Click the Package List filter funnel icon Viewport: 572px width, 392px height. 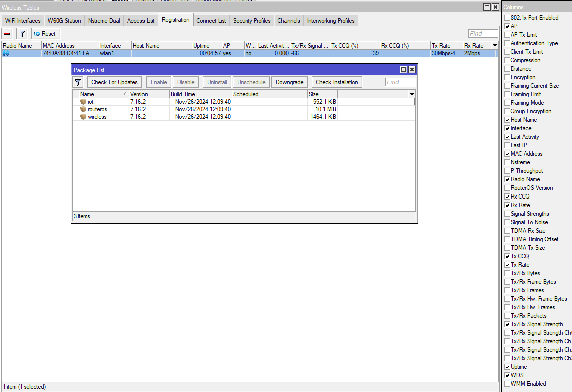click(x=78, y=82)
